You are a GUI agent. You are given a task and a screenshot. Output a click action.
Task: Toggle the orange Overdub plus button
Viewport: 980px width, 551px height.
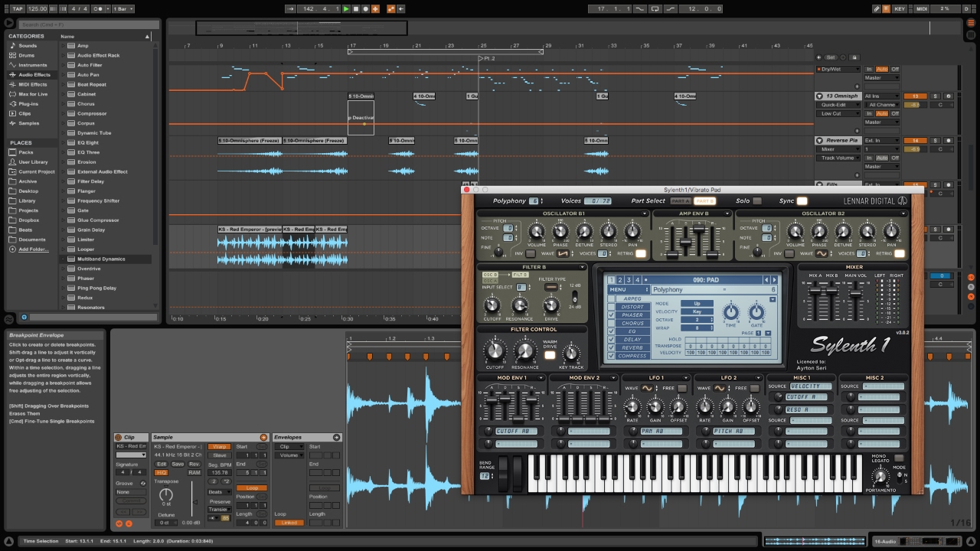coord(375,8)
